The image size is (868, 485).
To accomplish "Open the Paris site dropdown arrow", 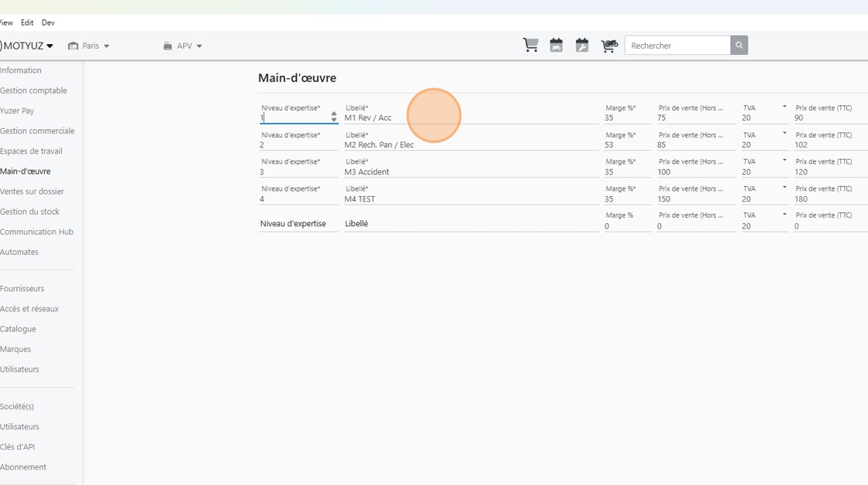I will (x=106, y=46).
